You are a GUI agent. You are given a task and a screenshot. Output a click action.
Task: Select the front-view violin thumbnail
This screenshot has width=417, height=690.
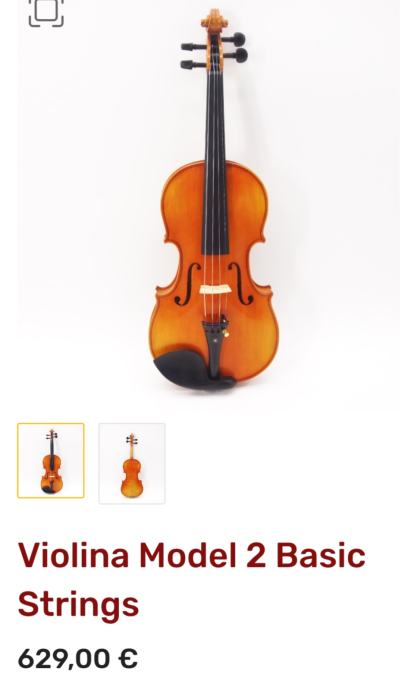click(51, 460)
